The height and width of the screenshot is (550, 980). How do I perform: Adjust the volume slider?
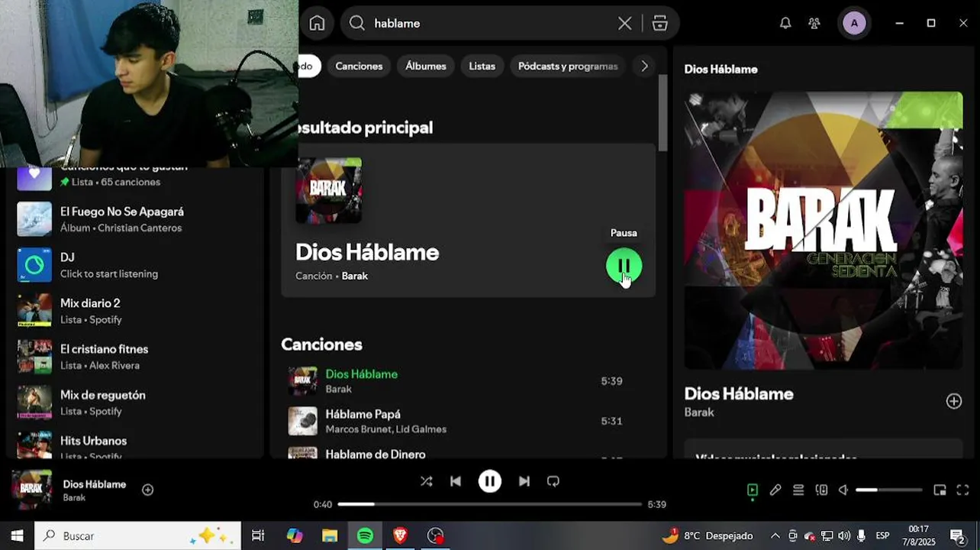888,490
